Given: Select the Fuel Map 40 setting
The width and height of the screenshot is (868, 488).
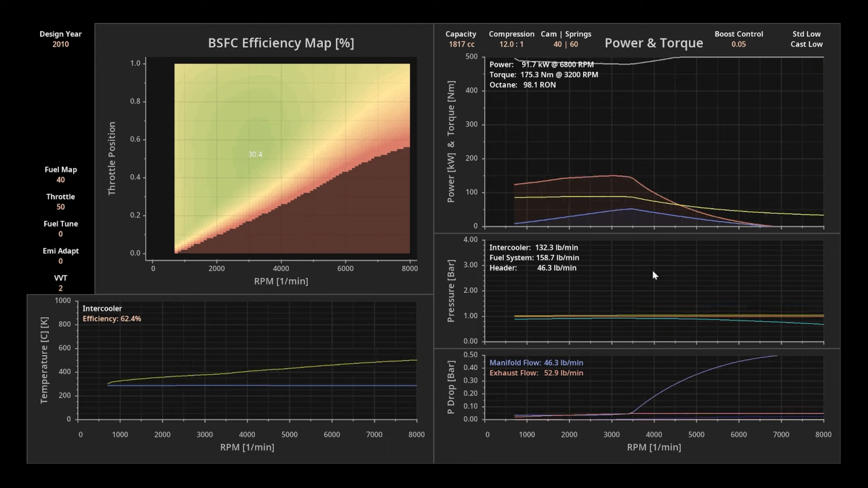Looking at the screenshot, I should (x=61, y=179).
